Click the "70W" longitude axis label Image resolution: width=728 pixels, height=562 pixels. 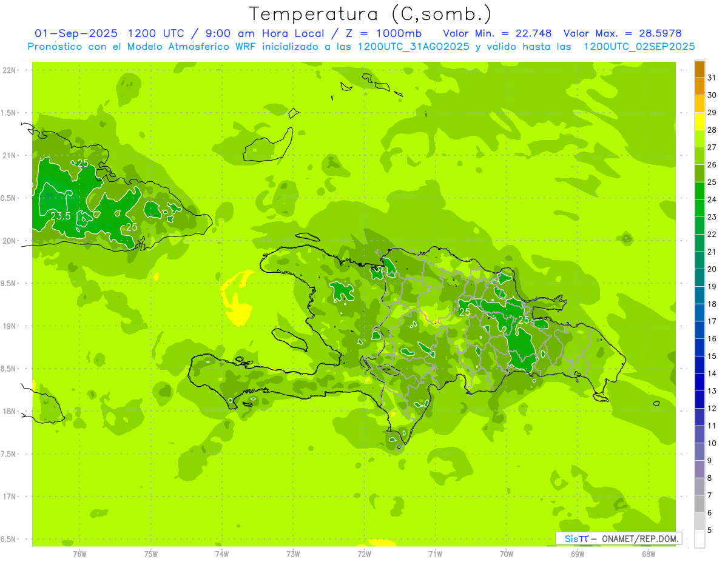[506, 554]
